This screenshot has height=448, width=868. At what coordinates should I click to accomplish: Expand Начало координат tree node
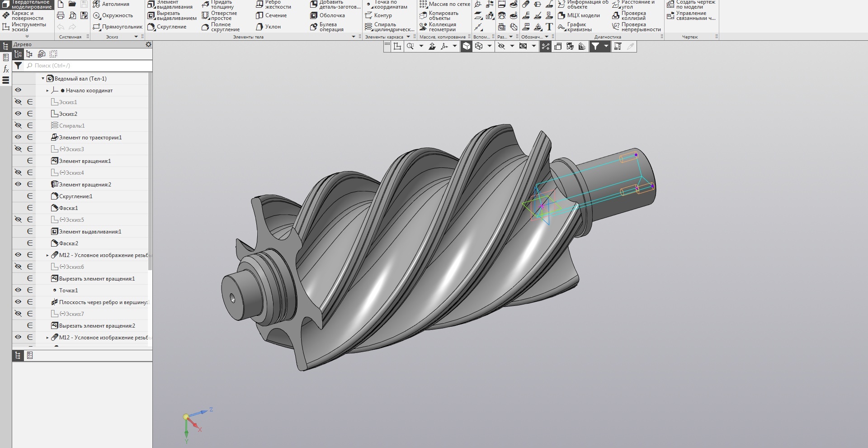tap(47, 91)
